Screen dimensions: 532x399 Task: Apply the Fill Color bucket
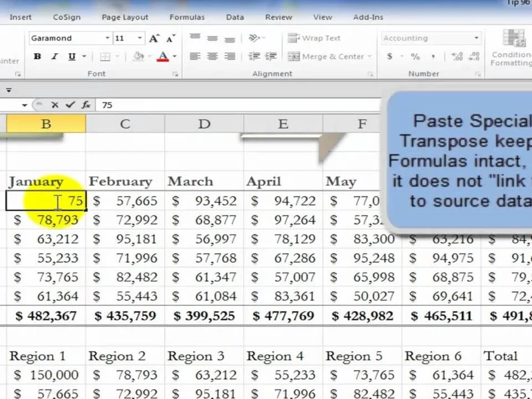coord(138,56)
